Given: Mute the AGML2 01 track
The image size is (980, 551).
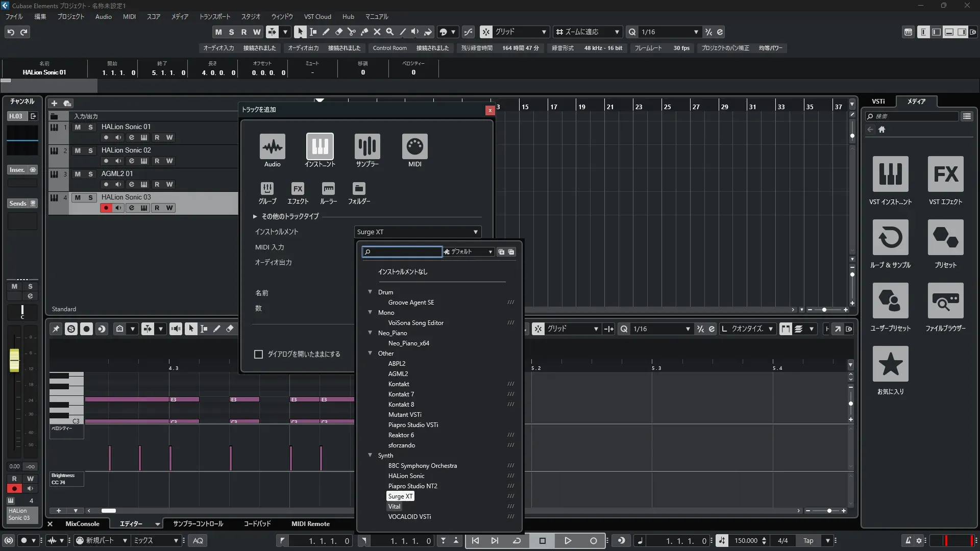Looking at the screenshot, I should (x=78, y=174).
